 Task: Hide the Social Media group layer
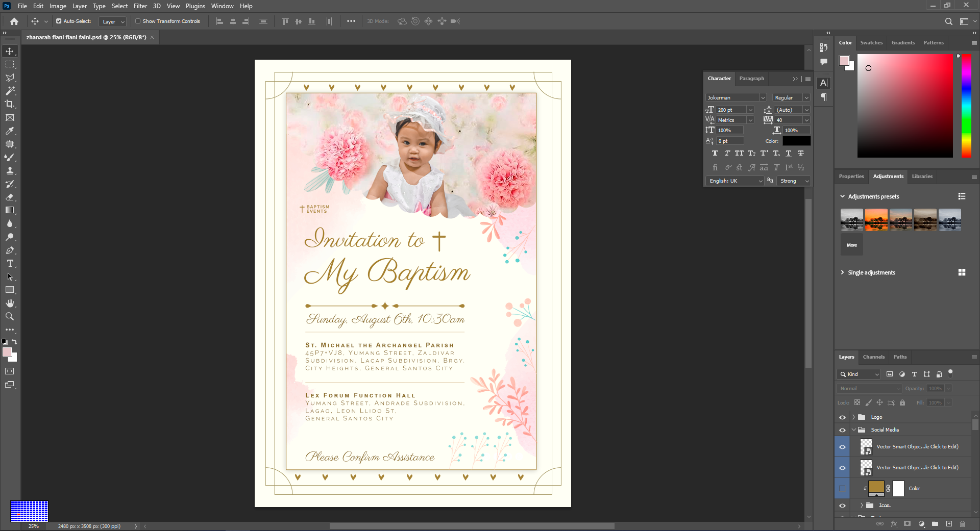point(842,430)
